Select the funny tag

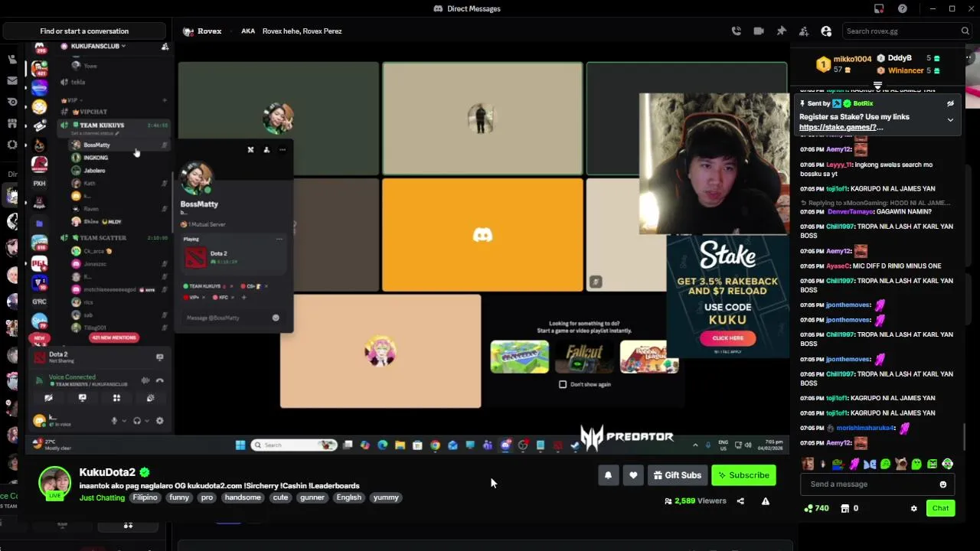click(179, 497)
